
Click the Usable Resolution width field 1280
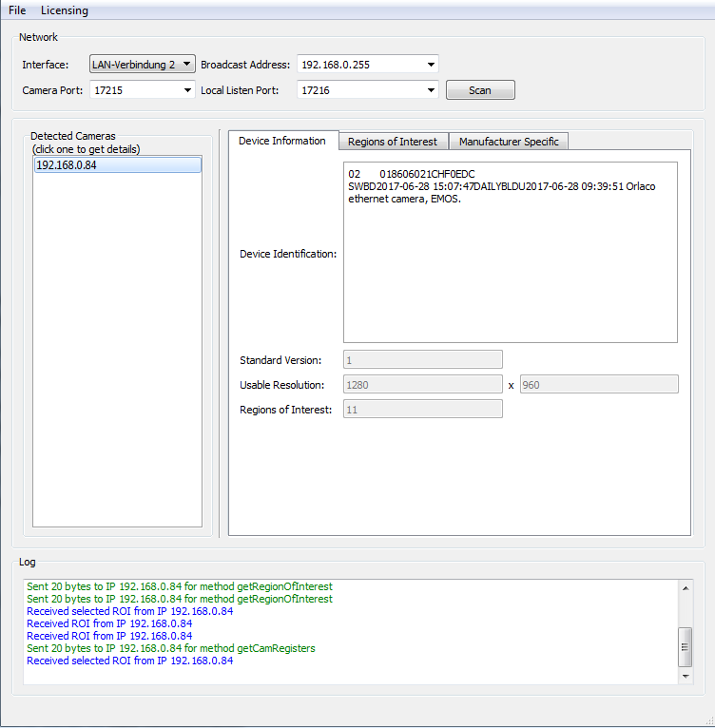422,385
